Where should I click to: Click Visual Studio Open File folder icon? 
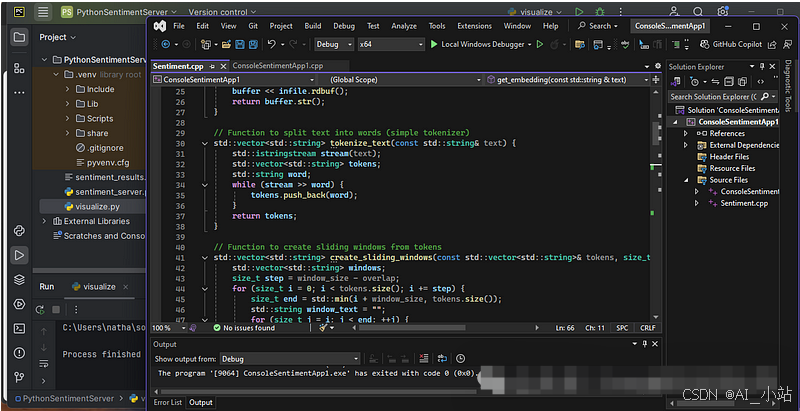[x=227, y=44]
